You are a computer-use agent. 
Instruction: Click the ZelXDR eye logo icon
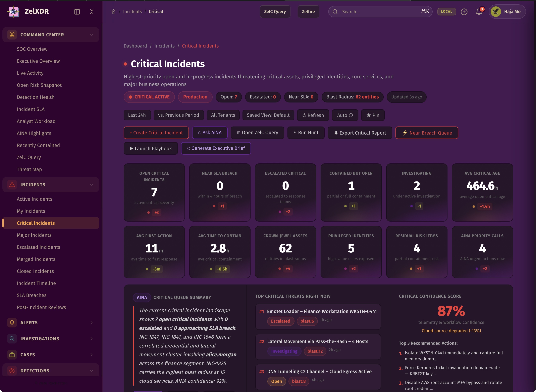pos(13,11)
